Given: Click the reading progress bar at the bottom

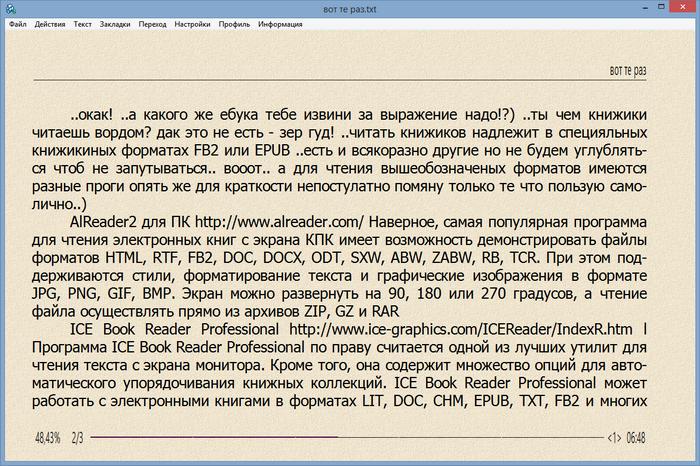Looking at the screenshot, I should coord(347,437).
